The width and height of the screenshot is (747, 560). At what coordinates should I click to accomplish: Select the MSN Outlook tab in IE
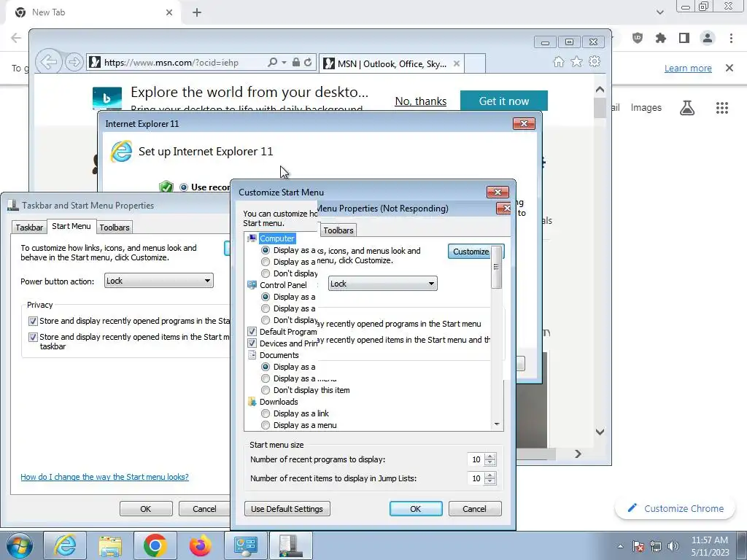point(391,63)
